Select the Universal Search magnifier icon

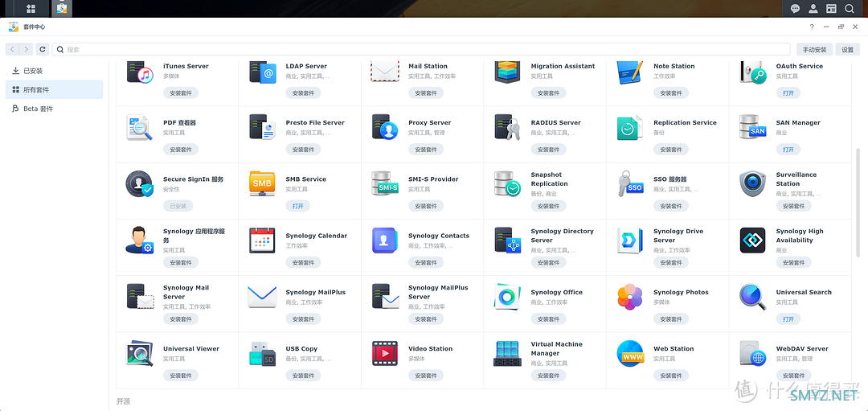tap(753, 297)
